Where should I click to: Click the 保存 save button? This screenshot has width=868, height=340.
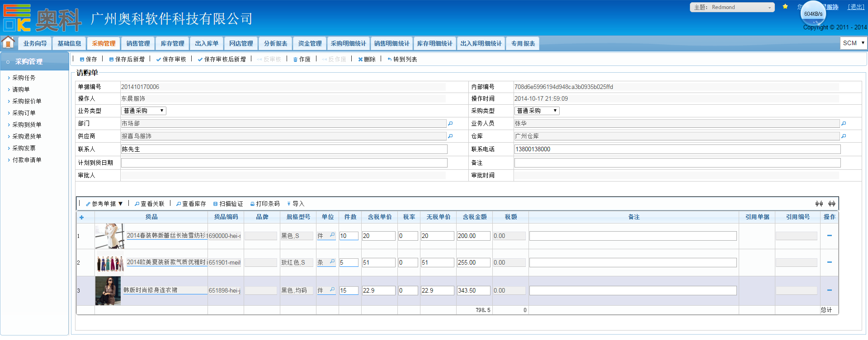[x=88, y=59]
